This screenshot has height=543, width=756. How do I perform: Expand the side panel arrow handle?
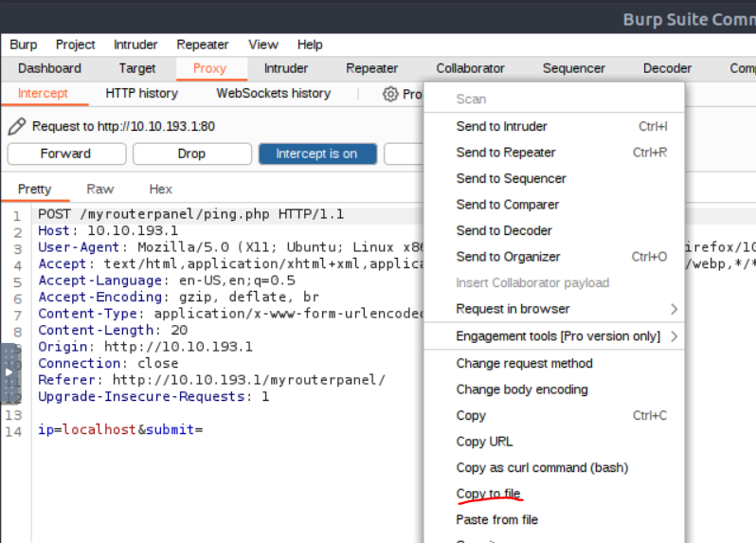[9, 372]
